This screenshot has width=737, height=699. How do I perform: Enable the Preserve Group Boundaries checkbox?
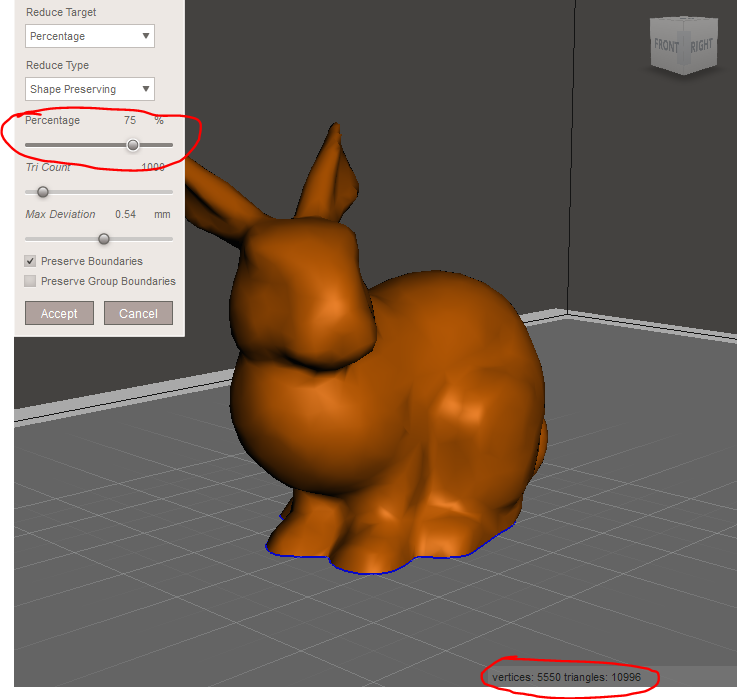[x=30, y=281]
